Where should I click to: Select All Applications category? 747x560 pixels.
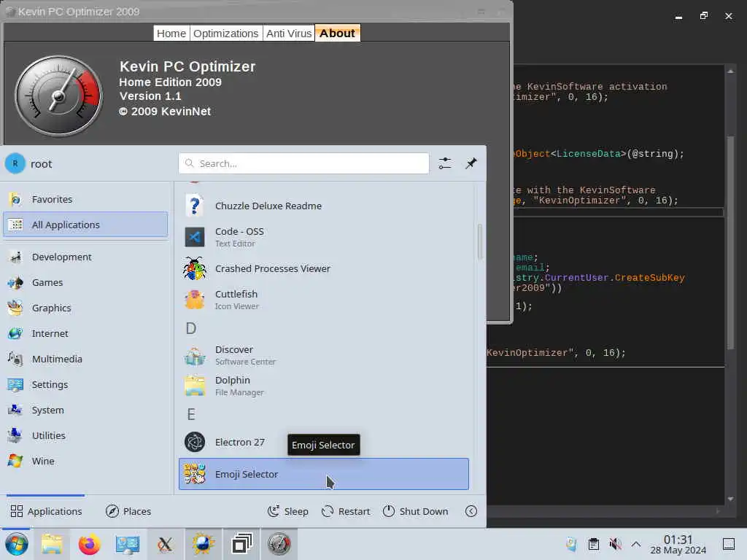click(86, 225)
